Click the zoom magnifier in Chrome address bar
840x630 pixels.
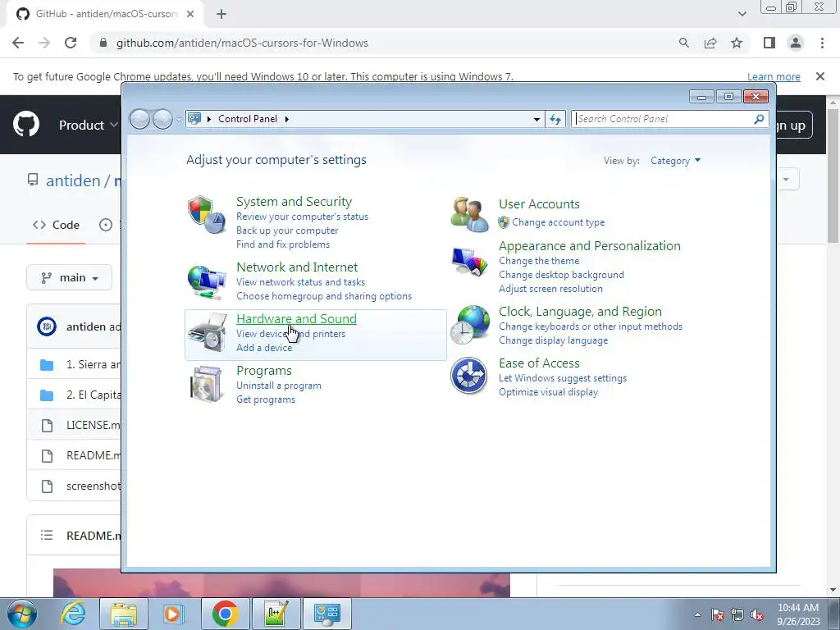tap(684, 43)
